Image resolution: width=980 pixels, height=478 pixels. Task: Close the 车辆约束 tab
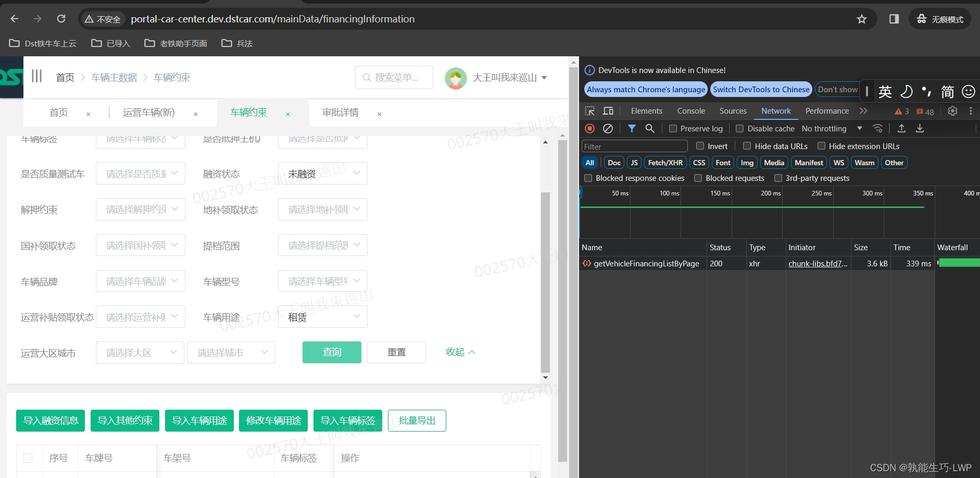point(288,114)
